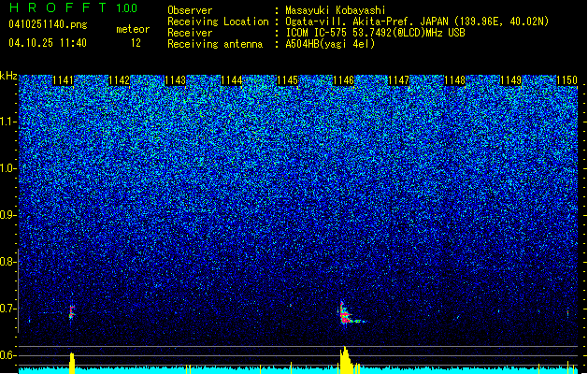Viewport: 588px width, 374px height.
Task: Click the 0.7 kHz axis label
Action: (7, 309)
